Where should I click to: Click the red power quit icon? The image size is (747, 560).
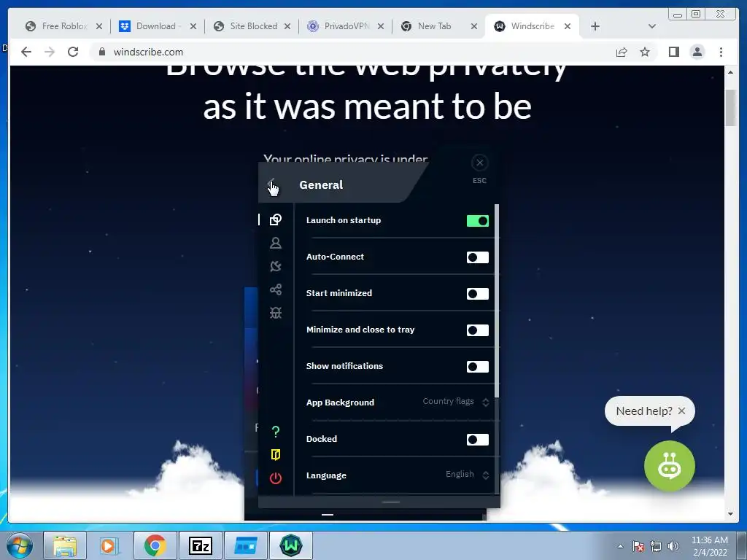tap(275, 478)
